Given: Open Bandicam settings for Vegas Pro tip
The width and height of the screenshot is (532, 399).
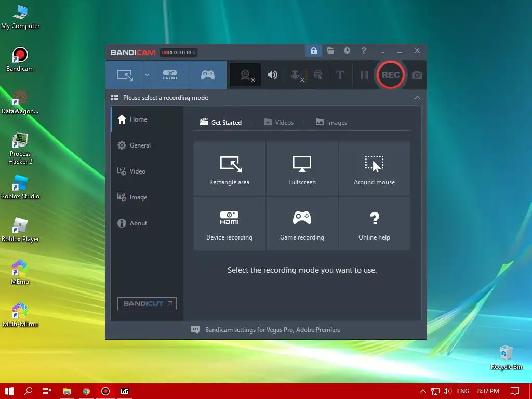Looking at the screenshot, I should click(265, 330).
